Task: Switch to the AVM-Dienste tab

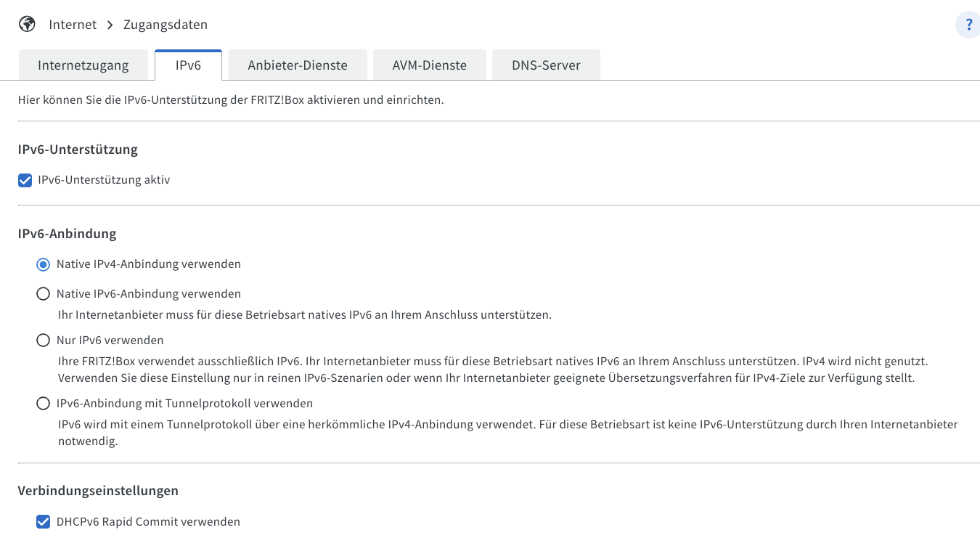Action: 430,65
